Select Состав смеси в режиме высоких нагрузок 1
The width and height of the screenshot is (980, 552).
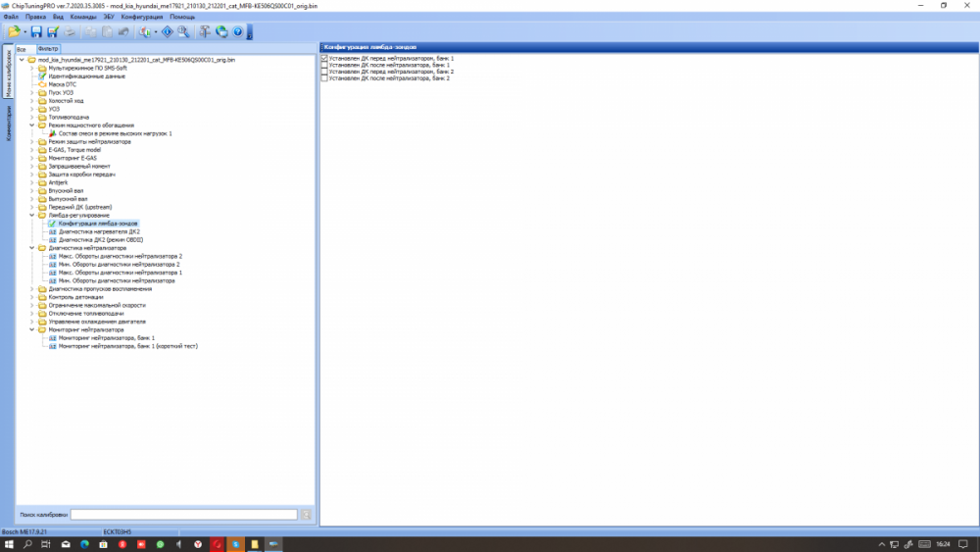coord(115,133)
